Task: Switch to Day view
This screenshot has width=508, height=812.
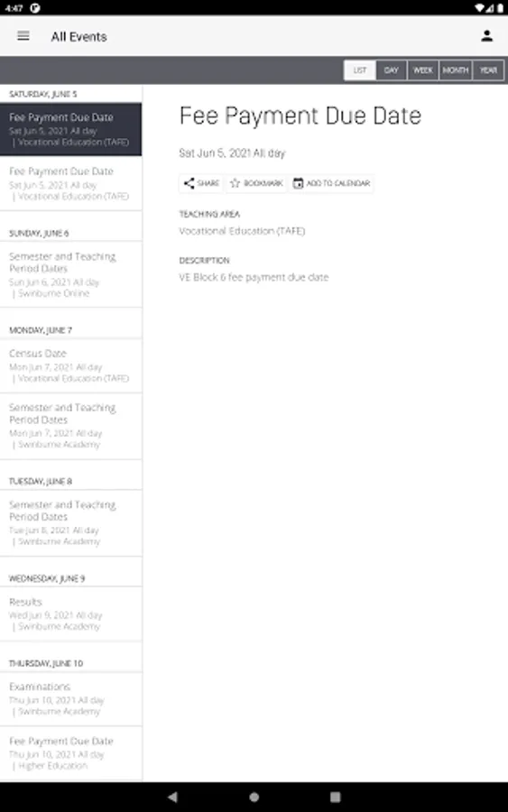Action: click(392, 70)
